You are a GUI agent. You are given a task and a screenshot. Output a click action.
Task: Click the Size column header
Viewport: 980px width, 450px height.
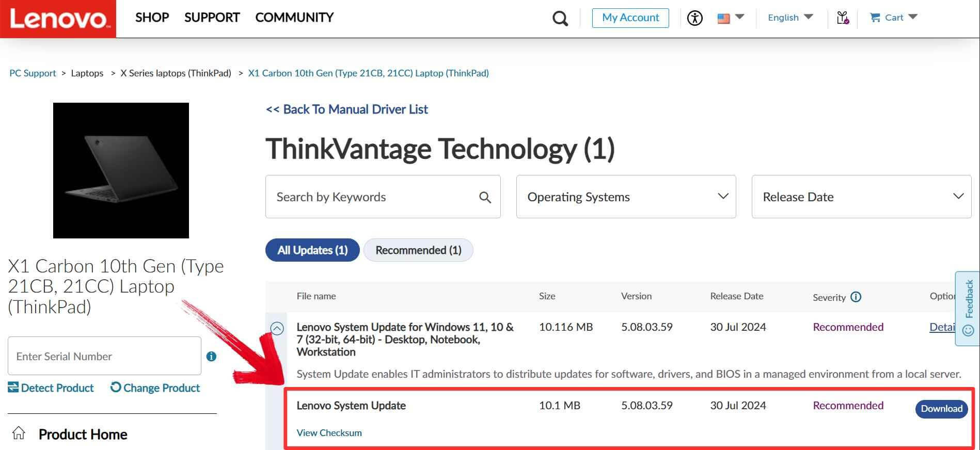point(547,296)
